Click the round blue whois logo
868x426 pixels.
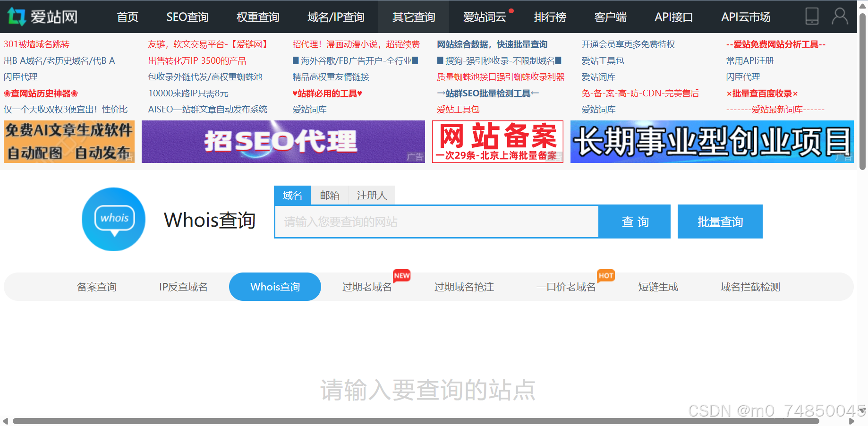point(113,219)
